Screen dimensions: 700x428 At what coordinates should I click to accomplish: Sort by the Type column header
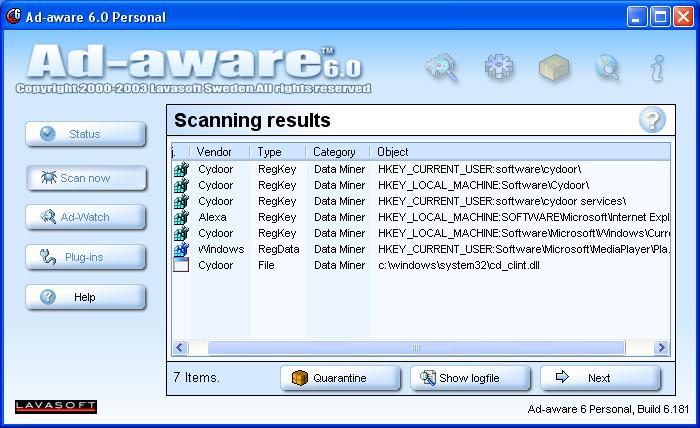[x=278, y=152]
